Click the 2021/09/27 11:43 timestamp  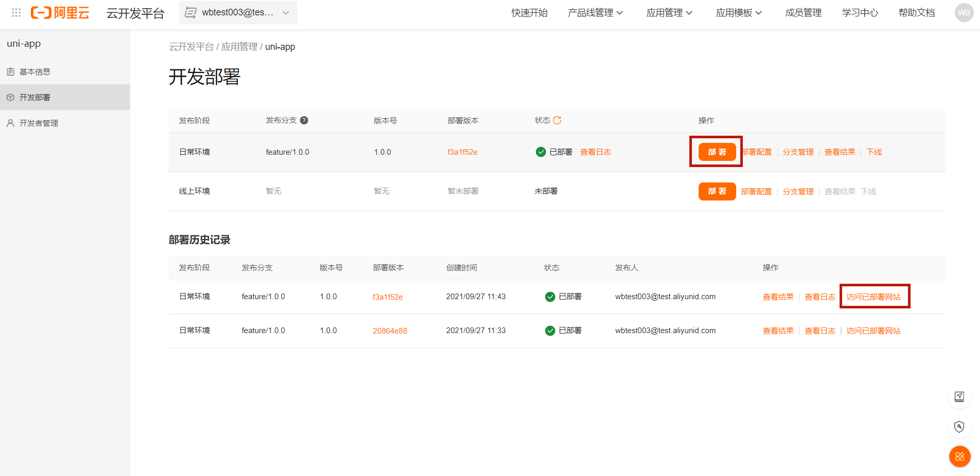coord(476,297)
